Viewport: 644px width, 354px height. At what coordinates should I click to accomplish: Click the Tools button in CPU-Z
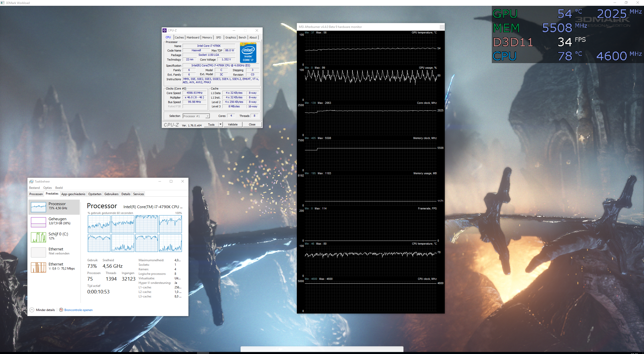pos(211,124)
